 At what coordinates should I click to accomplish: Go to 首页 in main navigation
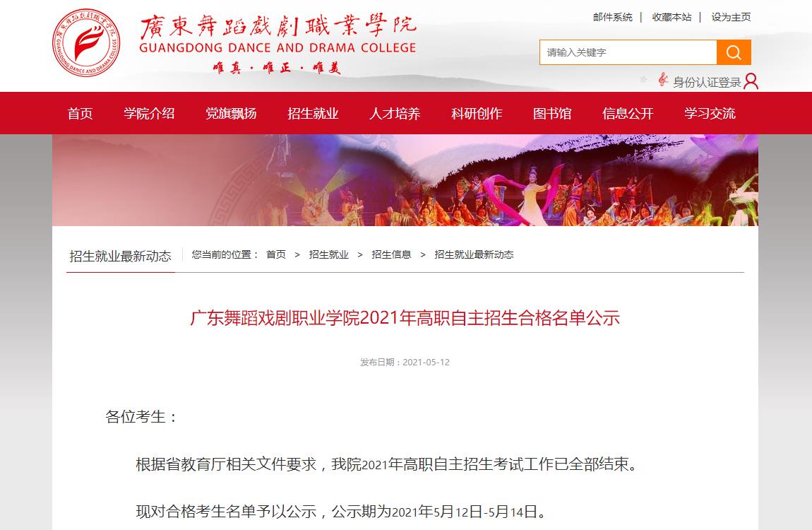point(80,114)
